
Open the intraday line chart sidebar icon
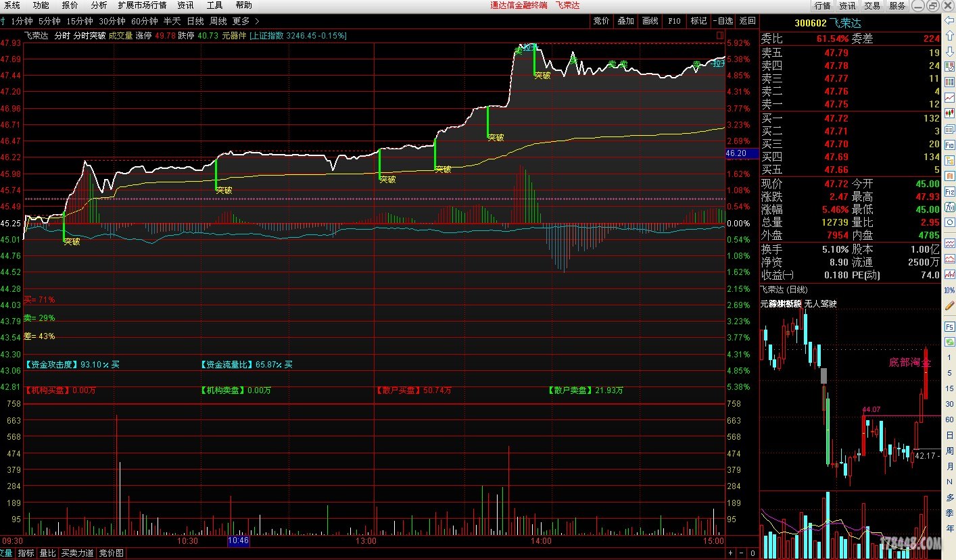pos(950,98)
